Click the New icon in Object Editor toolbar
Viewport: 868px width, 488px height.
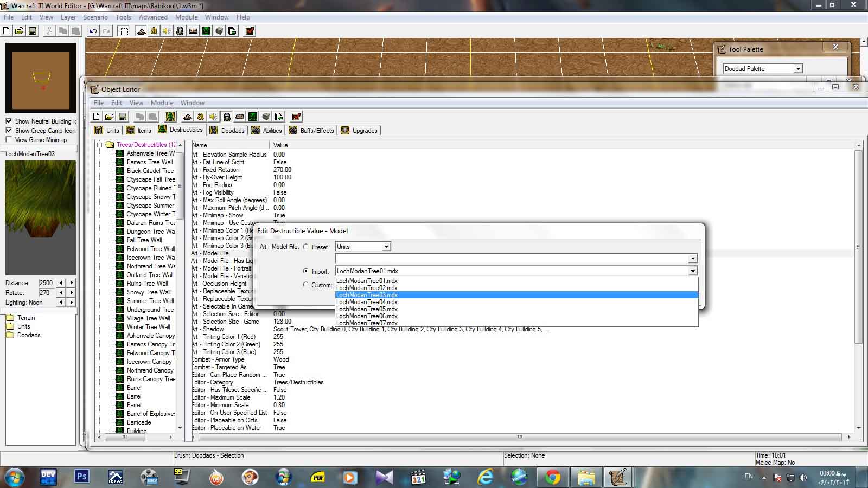point(97,117)
